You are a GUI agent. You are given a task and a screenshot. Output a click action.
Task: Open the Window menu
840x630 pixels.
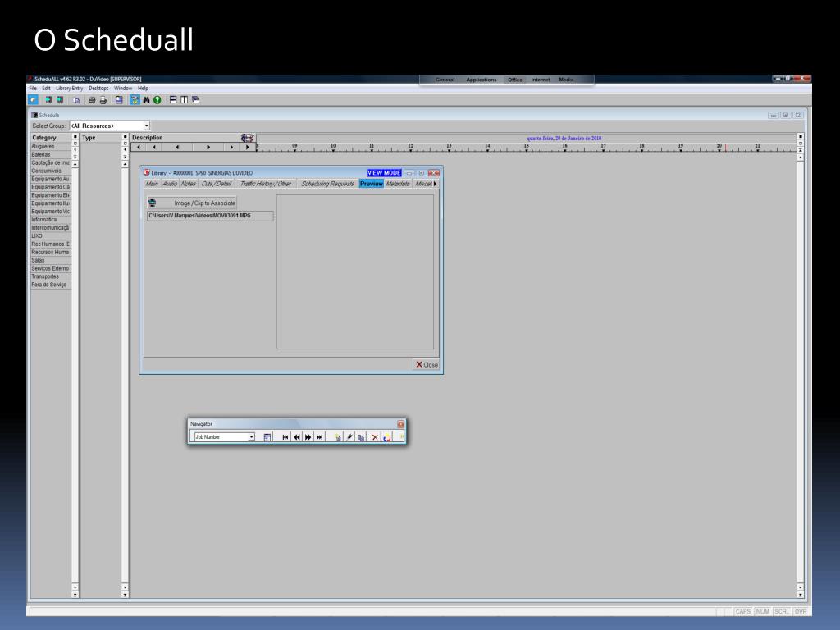(x=123, y=89)
